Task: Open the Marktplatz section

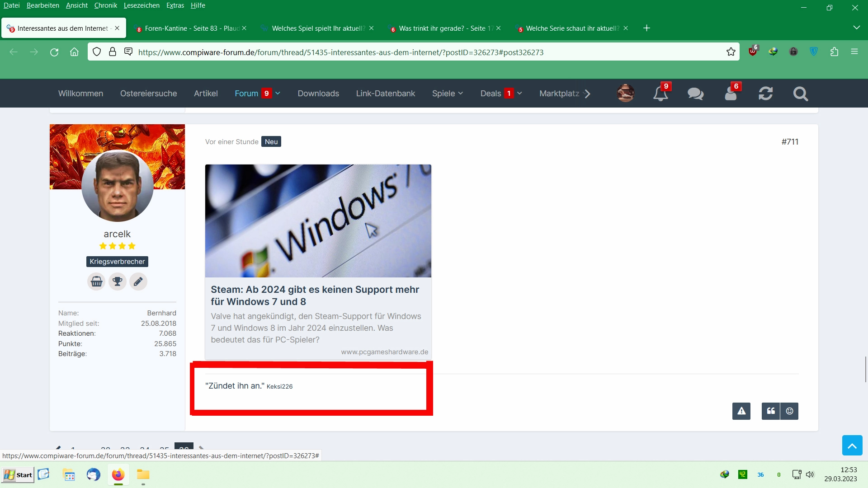Action: [x=559, y=94]
